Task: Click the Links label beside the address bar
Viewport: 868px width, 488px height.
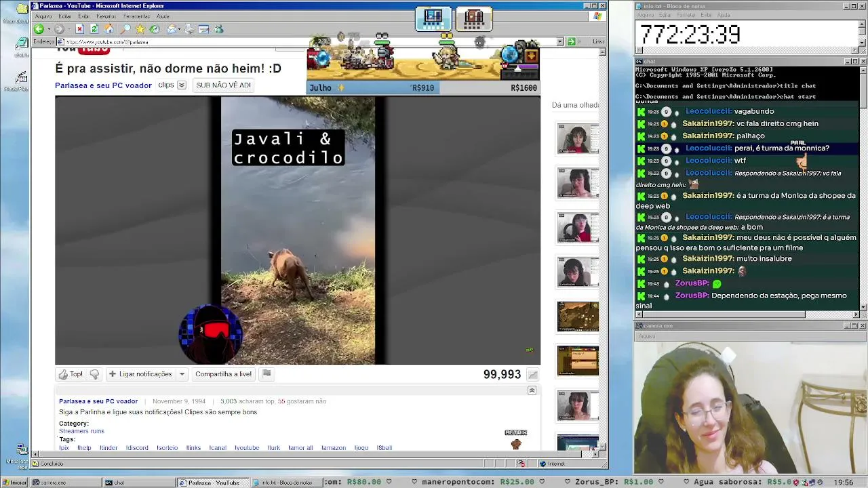Action: click(x=598, y=41)
